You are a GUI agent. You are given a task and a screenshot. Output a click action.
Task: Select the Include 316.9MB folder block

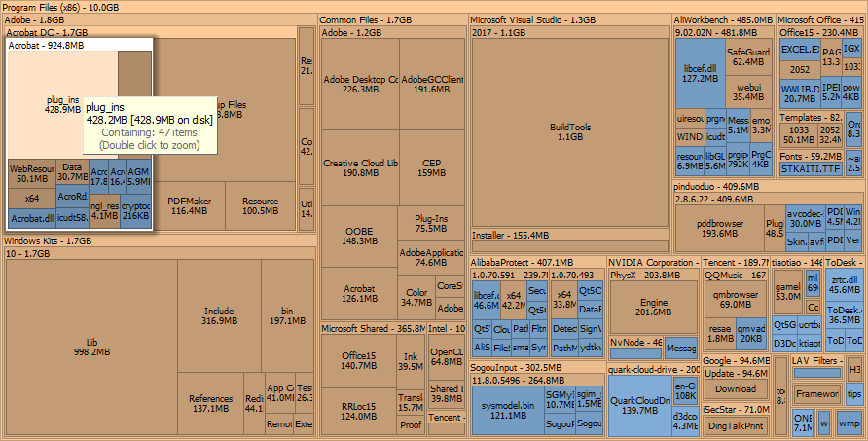(219, 315)
